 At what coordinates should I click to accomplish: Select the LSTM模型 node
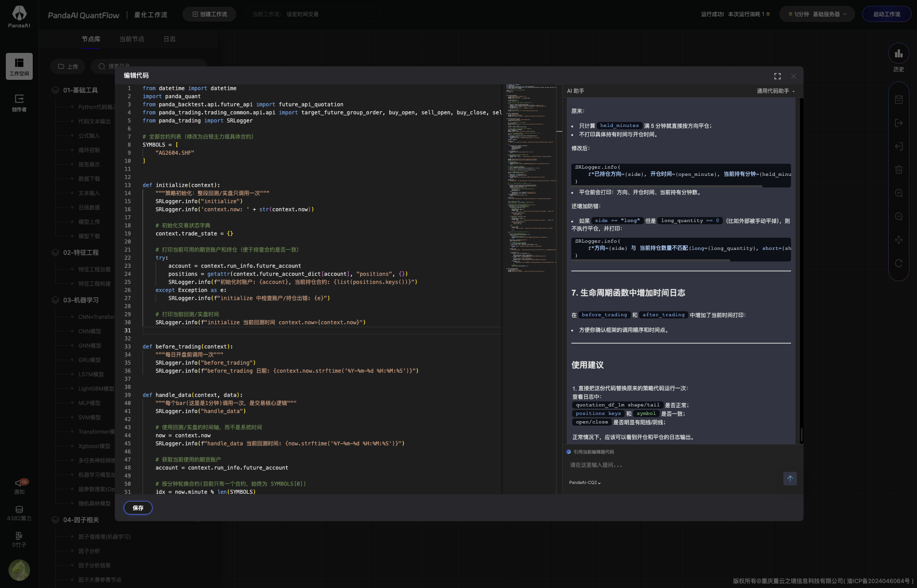[91, 375]
